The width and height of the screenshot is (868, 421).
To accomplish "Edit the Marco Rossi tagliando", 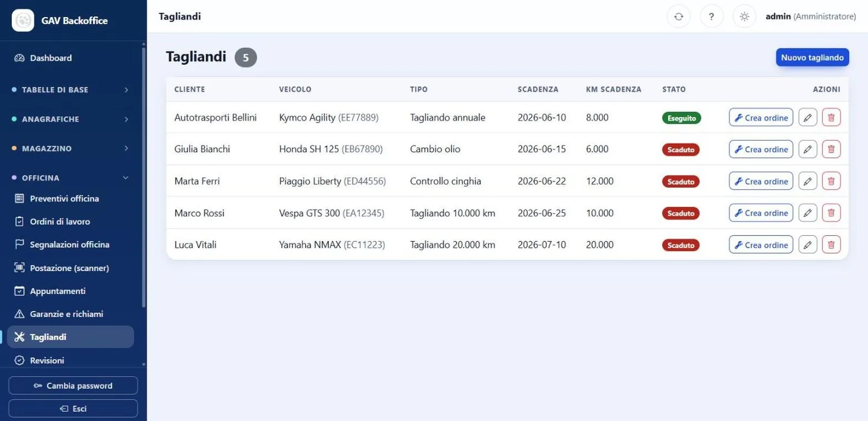I will click(x=808, y=213).
